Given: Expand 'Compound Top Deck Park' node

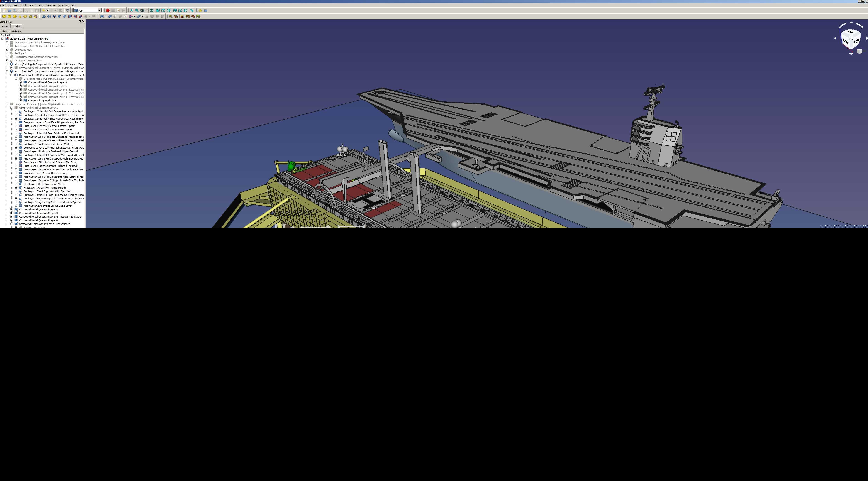Looking at the screenshot, I should (21, 101).
